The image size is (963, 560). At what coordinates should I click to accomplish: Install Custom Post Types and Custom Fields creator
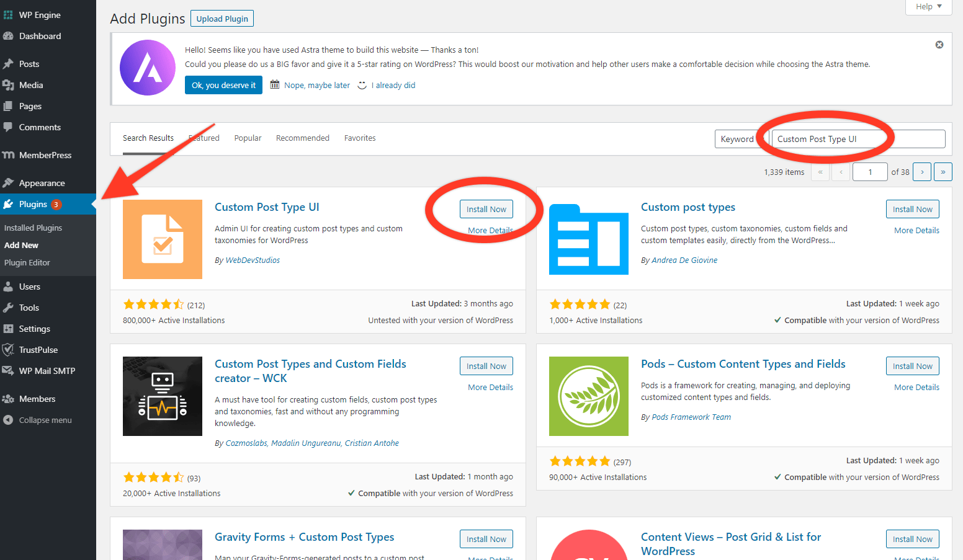click(486, 366)
